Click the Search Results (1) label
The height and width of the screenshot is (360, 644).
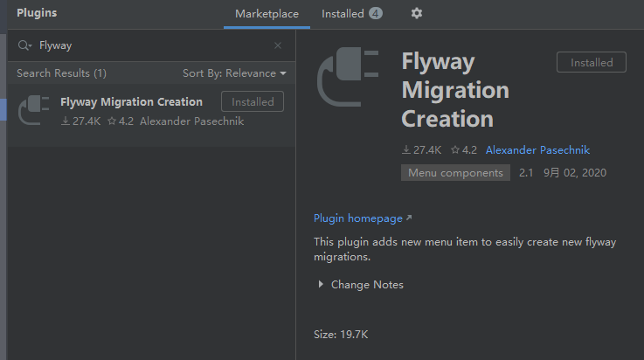tap(62, 73)
